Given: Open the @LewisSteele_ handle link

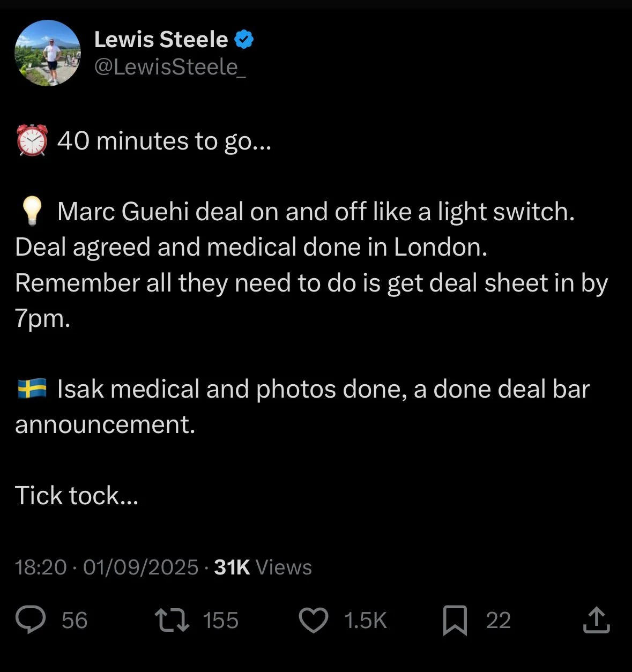Looking at the screenshot, I should (x=170, y=67).
